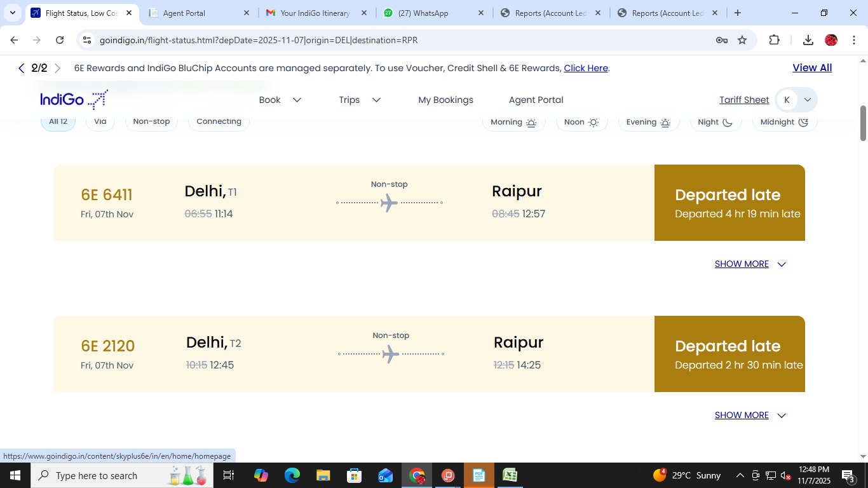Toggle the Morning time filter
Image resolution: width=868 pixels, height=488 pixels.
(513, 122)
